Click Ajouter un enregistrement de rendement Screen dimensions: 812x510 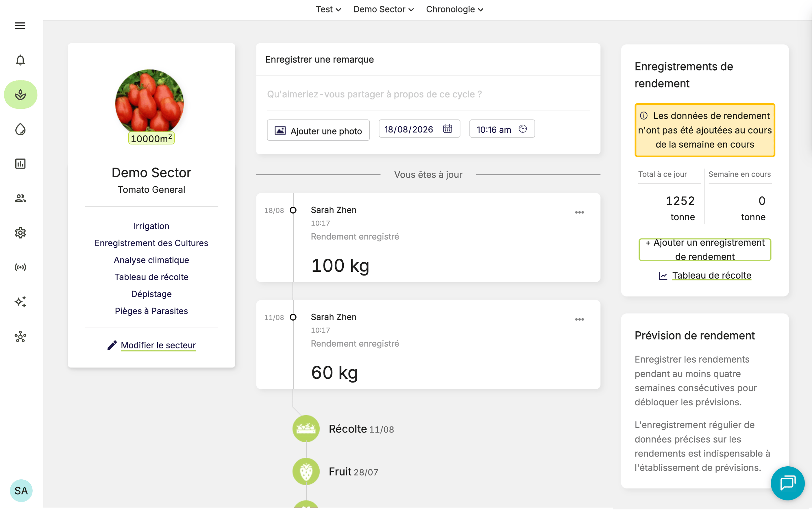point(705,250)
